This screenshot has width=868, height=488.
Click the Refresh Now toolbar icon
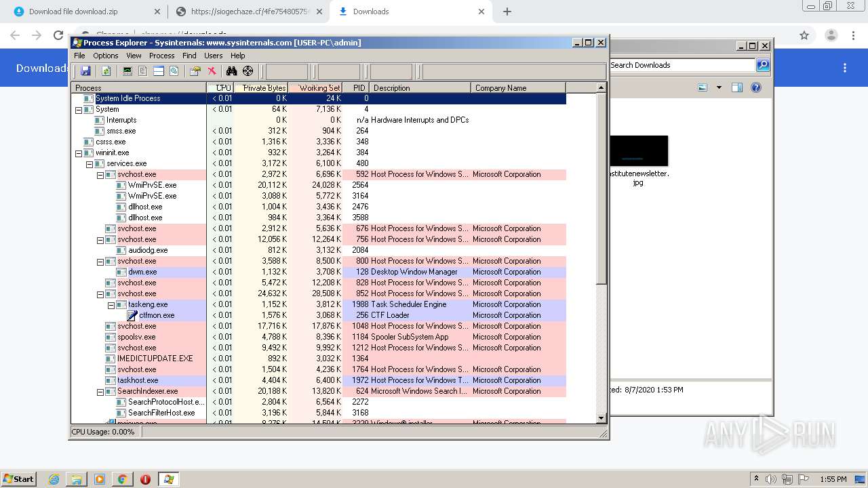[106, 71]
